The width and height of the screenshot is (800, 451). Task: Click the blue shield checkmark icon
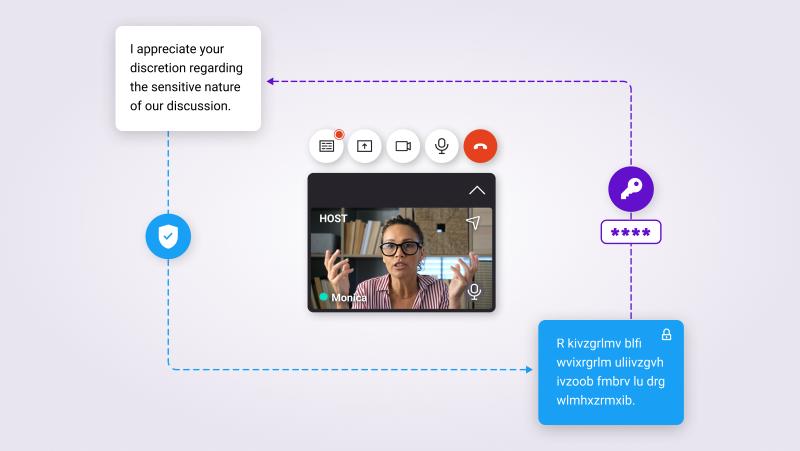(168, 237)
